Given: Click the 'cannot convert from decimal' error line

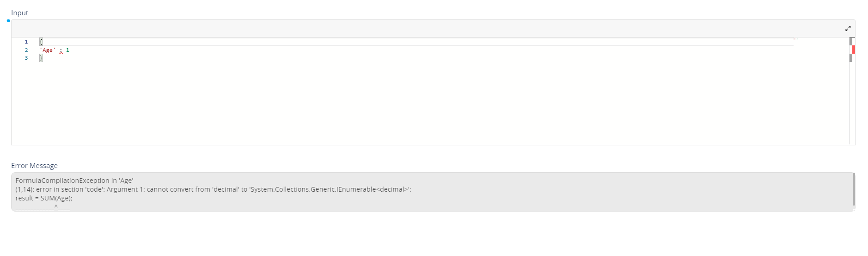Looking at the screenshot, I should coord(213,189).
